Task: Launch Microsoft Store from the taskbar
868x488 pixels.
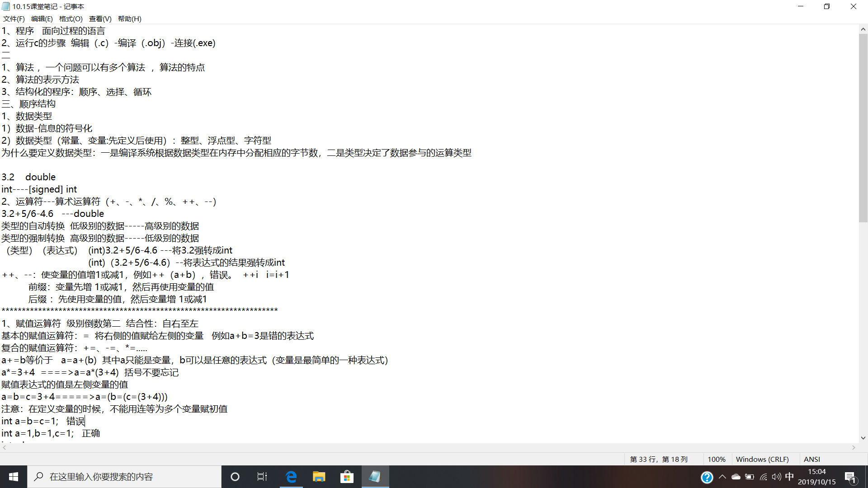Action: click(x=347, y=477)
